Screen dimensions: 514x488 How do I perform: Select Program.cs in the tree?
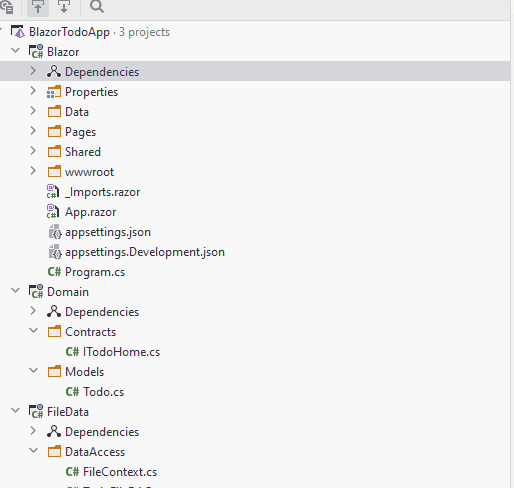(x=95, y=272)
